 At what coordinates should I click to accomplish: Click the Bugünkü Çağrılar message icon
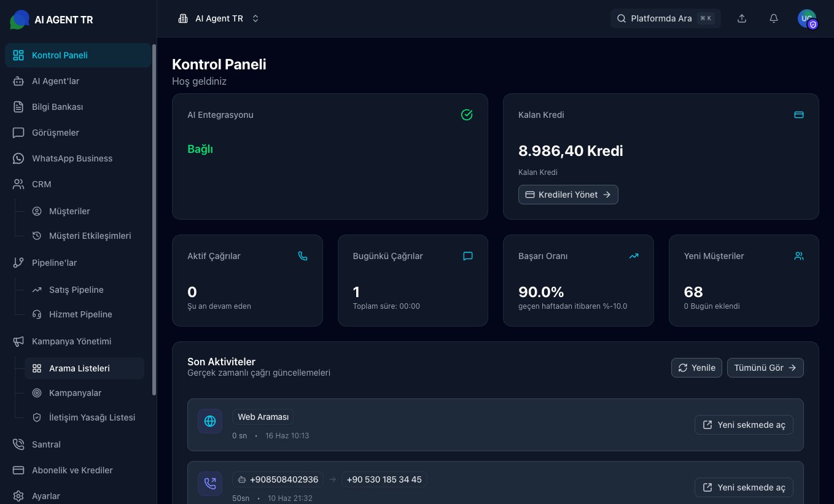tap(468, 256)
